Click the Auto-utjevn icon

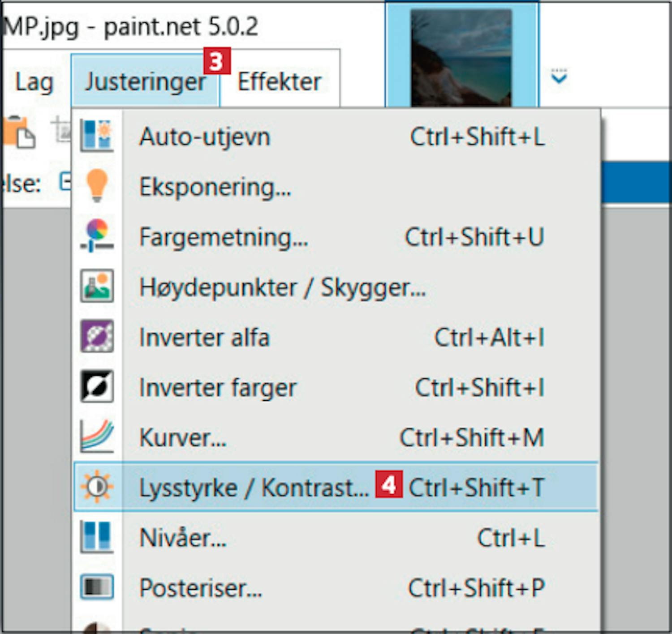point(97,136)
